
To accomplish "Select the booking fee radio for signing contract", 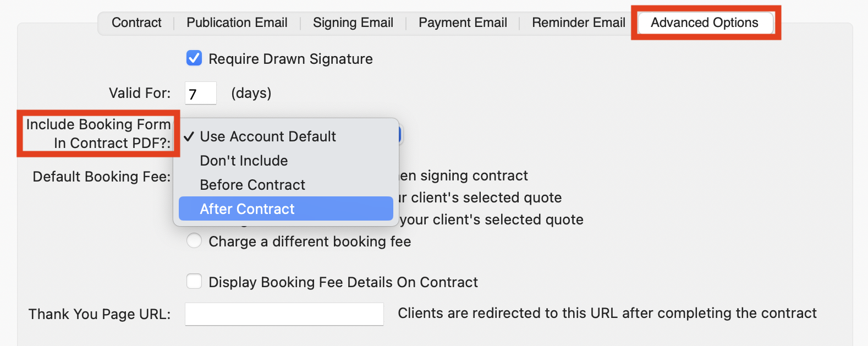I will 194,175.
